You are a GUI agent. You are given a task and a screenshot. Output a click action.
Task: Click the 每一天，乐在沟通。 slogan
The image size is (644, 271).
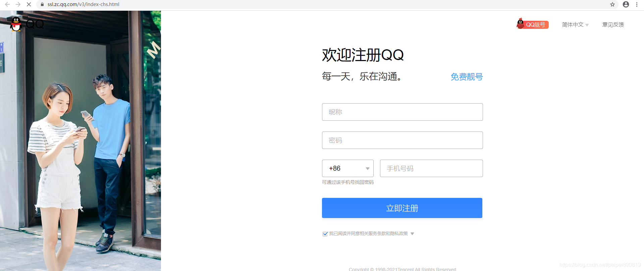point(362,76)
